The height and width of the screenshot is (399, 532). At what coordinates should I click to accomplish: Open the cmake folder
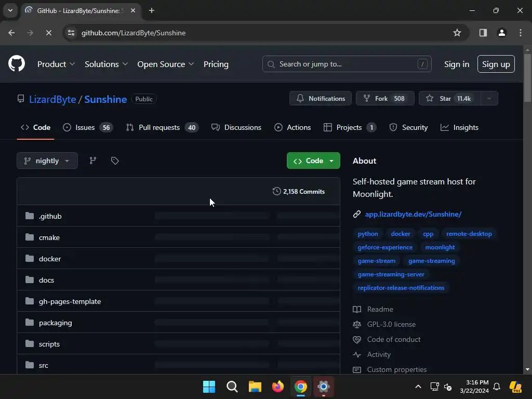point(49,237)
